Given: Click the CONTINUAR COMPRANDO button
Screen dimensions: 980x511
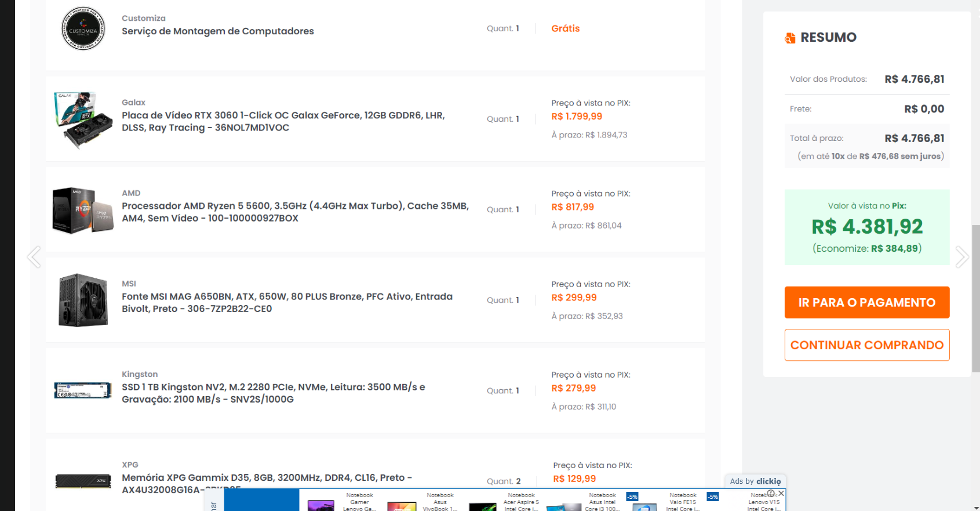Looking at the screenshot, I should 867,345.
